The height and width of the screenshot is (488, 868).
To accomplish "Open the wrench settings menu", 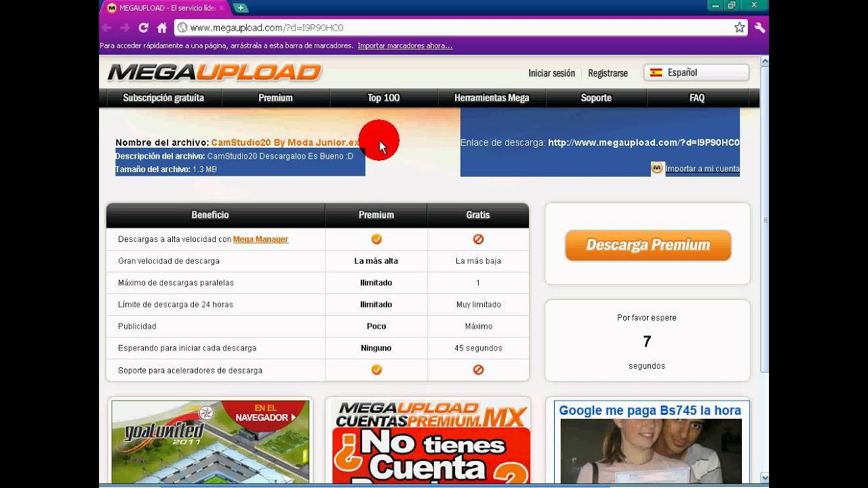I will pyautogui.click(x=759, y=28).
